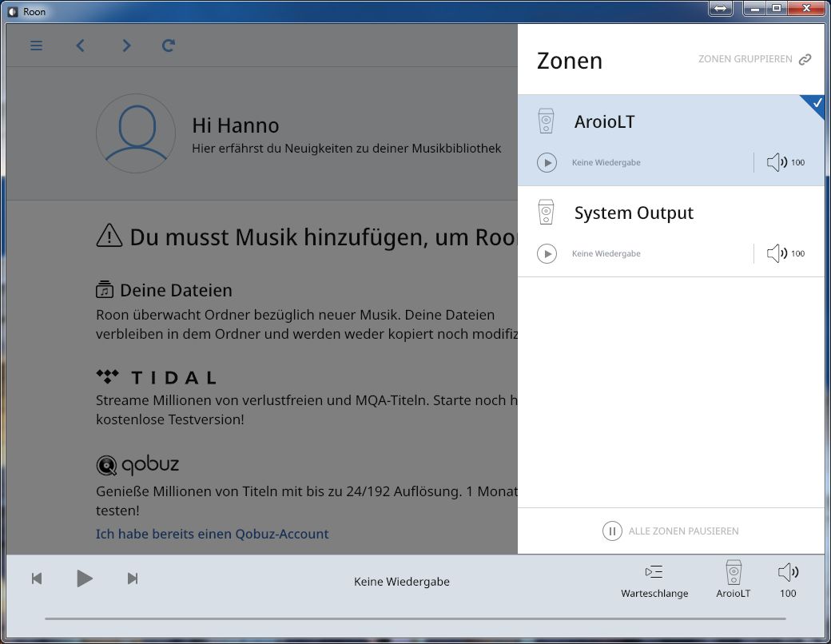Click the qobuz logo
The height and width of the screenshot is (644, 831).
[x=137, y=465]
